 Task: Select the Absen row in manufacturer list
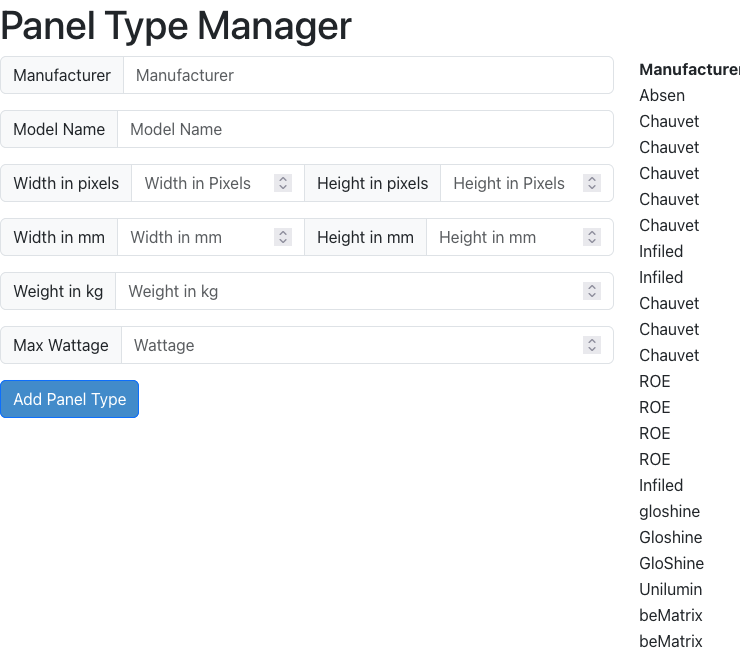click(662, 95)
